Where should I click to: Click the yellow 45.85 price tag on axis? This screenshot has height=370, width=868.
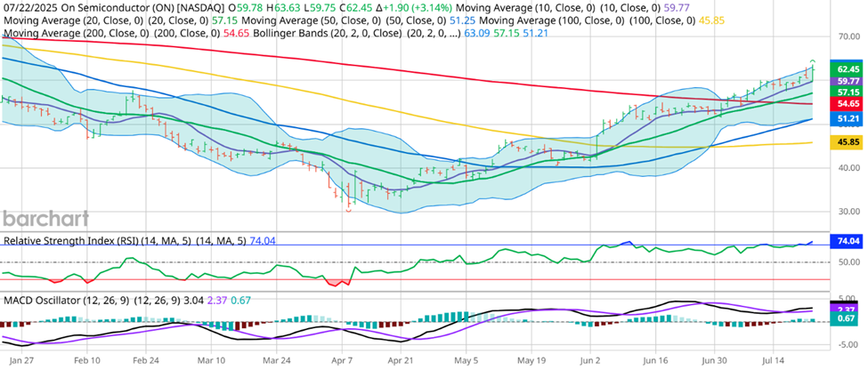(848, 142)
